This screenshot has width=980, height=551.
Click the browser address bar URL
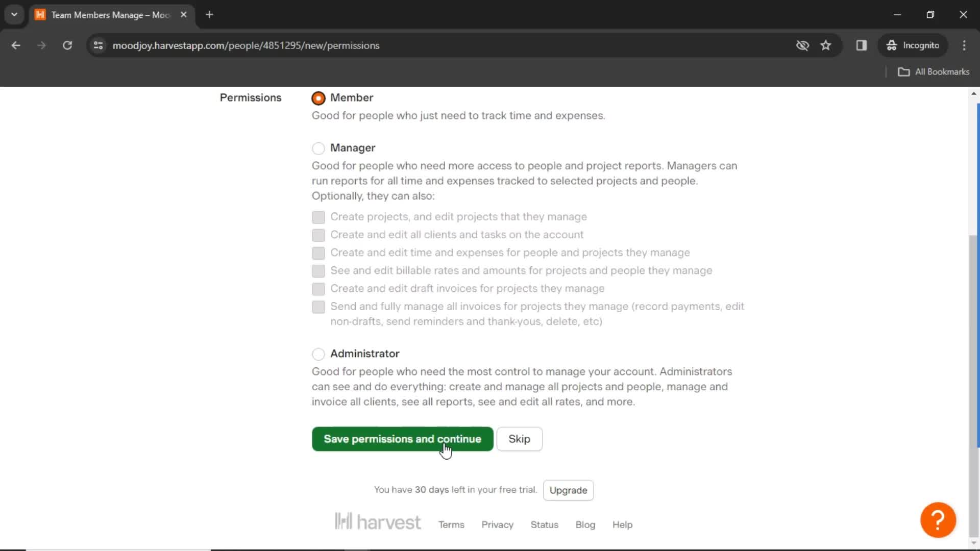[246, 45]
